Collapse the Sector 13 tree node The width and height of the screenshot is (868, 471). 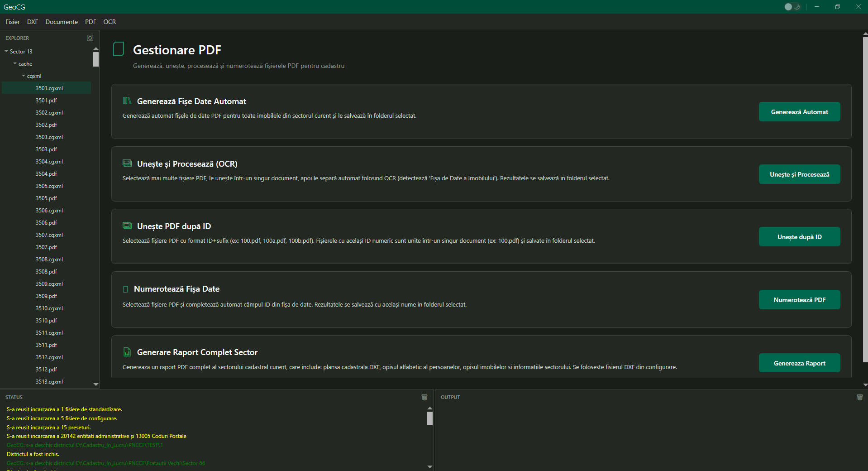click(x=6, y=52)
